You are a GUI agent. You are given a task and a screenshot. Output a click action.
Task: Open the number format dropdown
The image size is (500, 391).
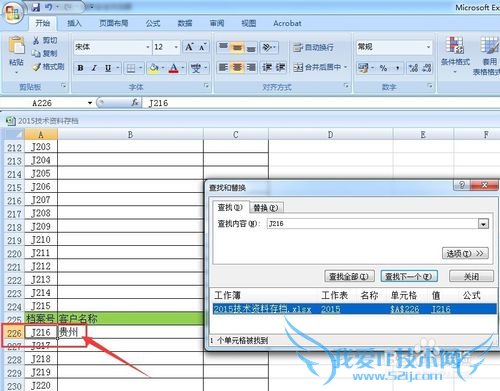[428, 47]
